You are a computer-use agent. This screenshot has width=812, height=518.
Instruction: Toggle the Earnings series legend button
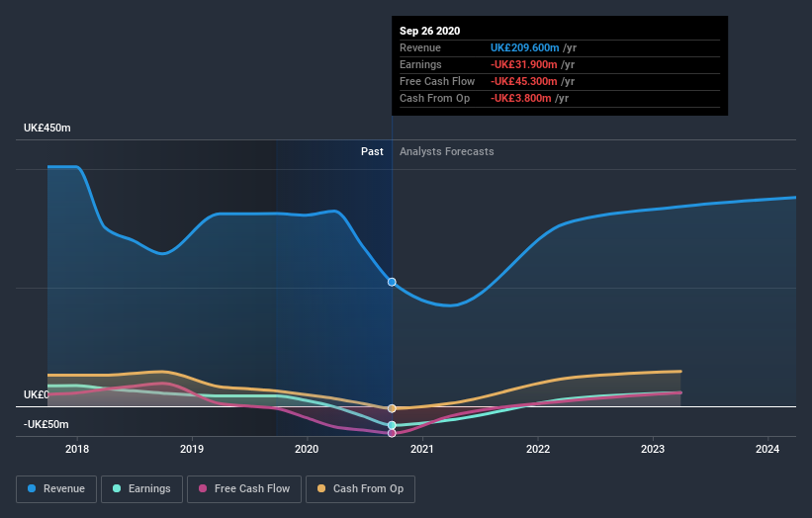[141, 489]
